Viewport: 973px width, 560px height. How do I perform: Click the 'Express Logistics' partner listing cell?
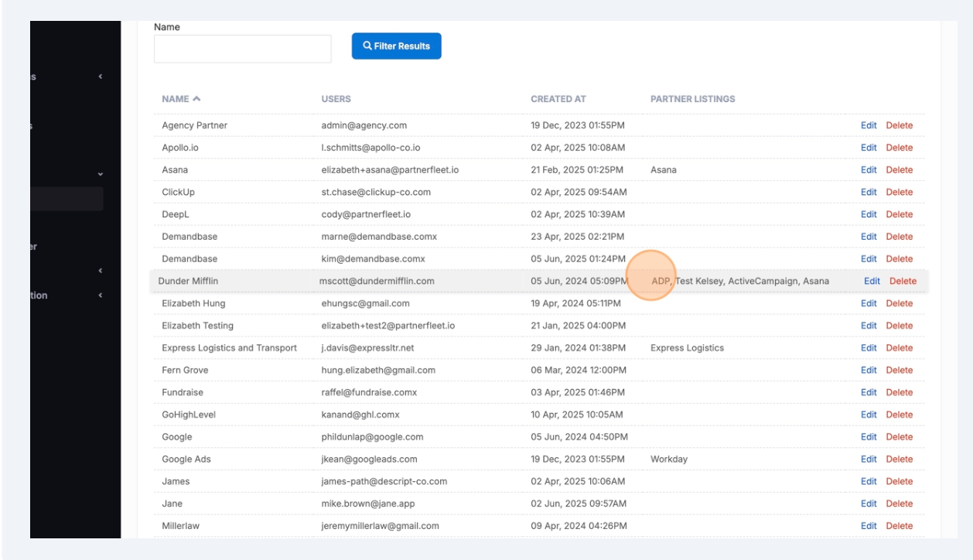(687, 348)
